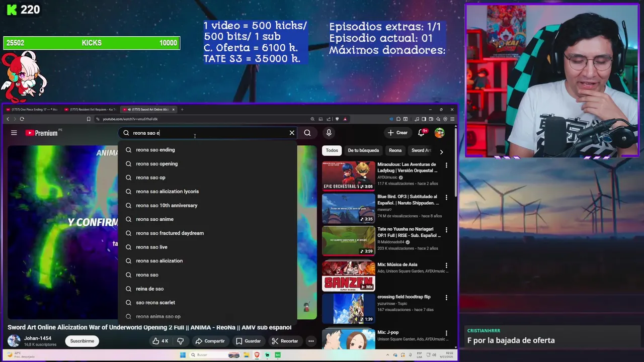644x362 pixels.
Task: Open options for Blue Bird OP.3 video
Action: [446, 198]
